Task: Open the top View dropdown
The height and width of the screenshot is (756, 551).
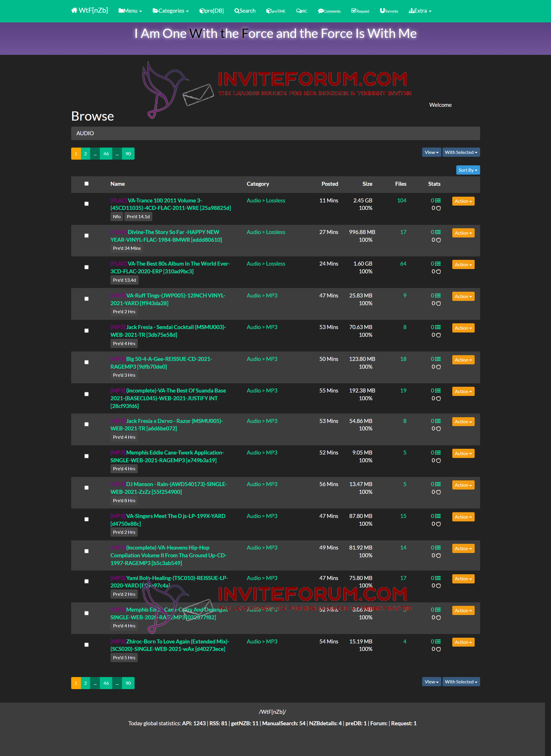Action: pyautogui.click(x=432, y=152)
